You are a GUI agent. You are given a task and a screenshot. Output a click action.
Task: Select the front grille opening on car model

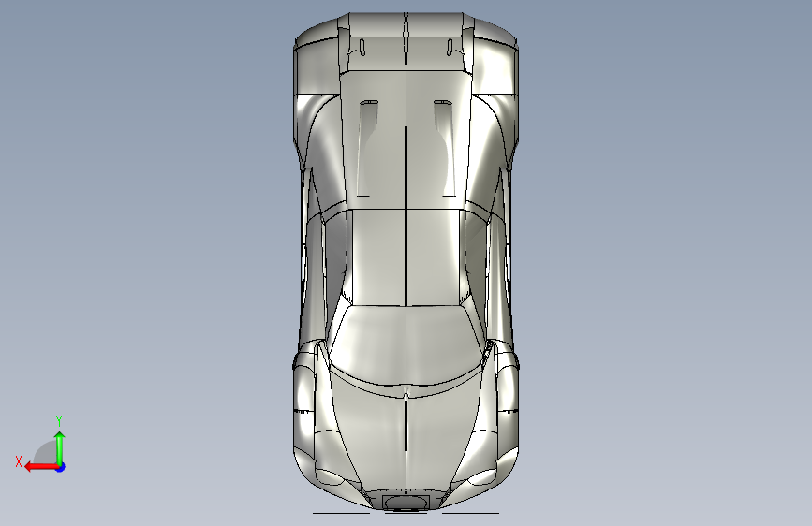pos(406,502)
